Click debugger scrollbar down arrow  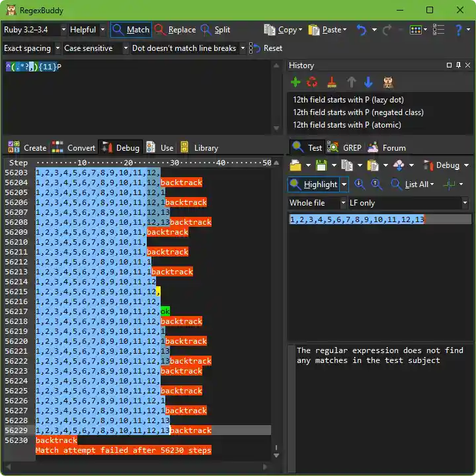(276, 456)
